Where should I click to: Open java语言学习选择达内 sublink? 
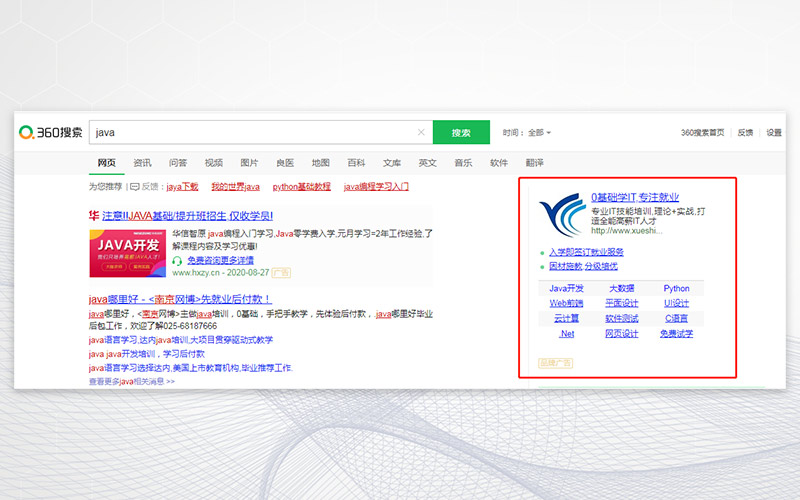pos(191,368)
